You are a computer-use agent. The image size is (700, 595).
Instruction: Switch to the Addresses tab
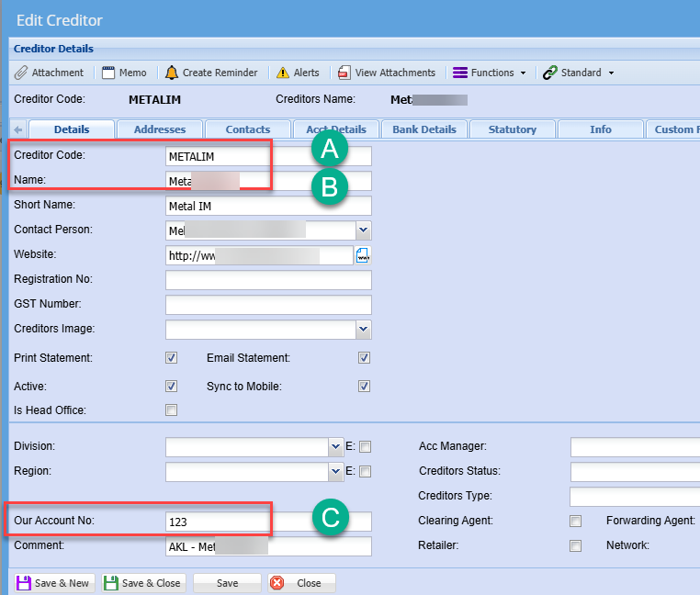(x=160, y=129)
